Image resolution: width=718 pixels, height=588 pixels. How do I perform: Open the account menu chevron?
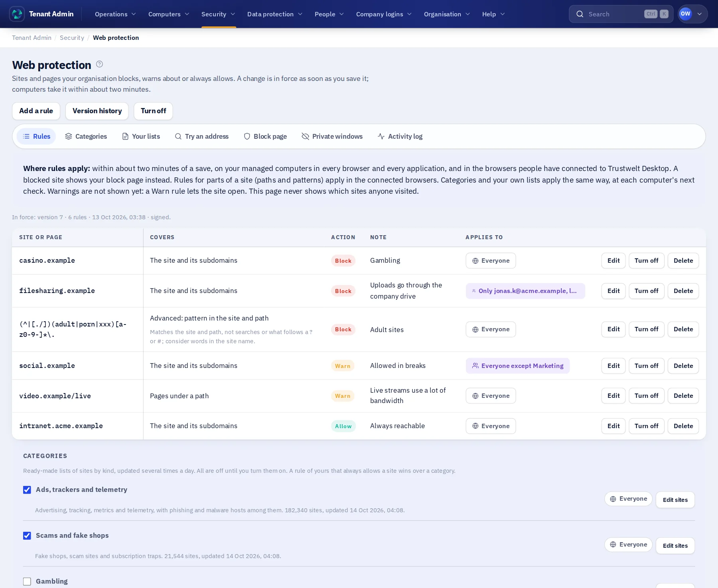700,14
